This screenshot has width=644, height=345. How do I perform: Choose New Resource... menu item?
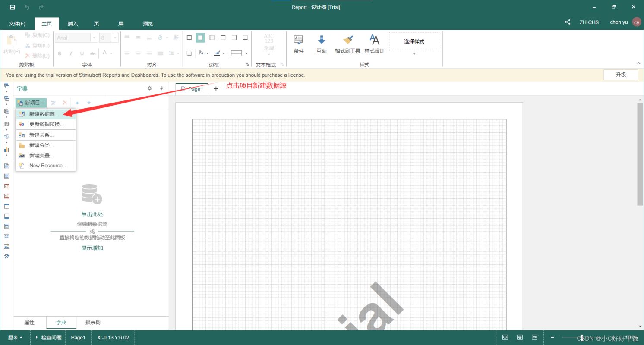(46, 166)
